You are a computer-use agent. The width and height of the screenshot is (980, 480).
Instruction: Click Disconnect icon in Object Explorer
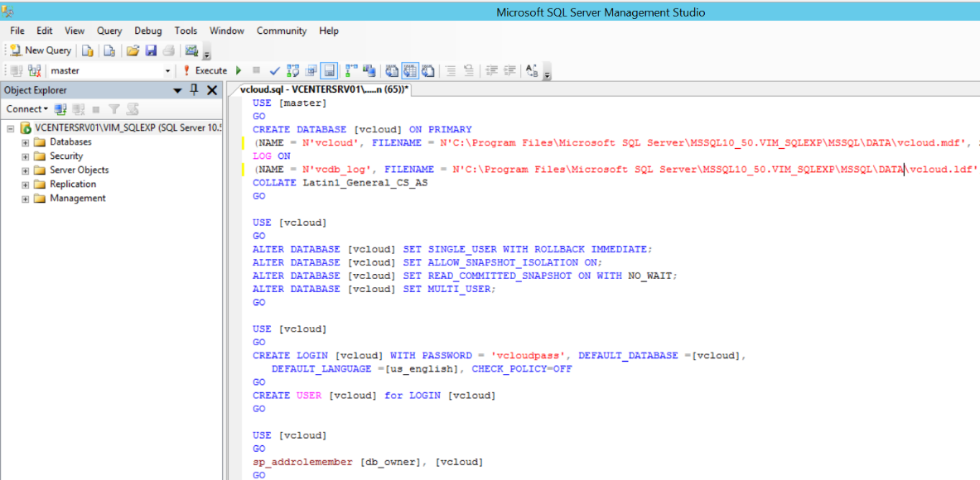point(78,109)
